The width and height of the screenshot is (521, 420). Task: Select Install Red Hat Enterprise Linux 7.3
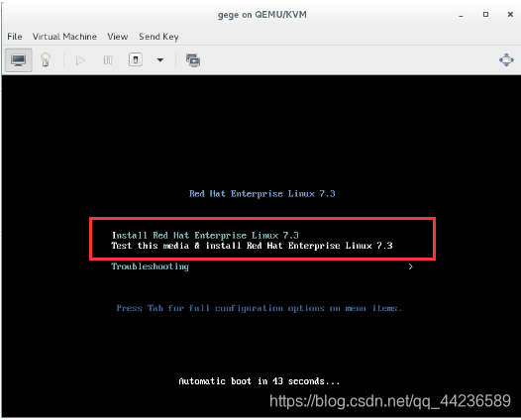coord(205,235)
